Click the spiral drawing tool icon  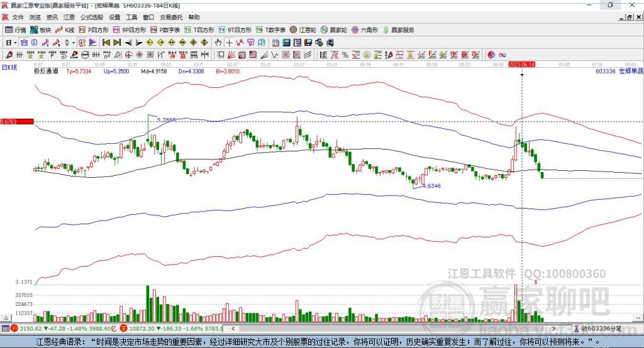click(64, 55)
